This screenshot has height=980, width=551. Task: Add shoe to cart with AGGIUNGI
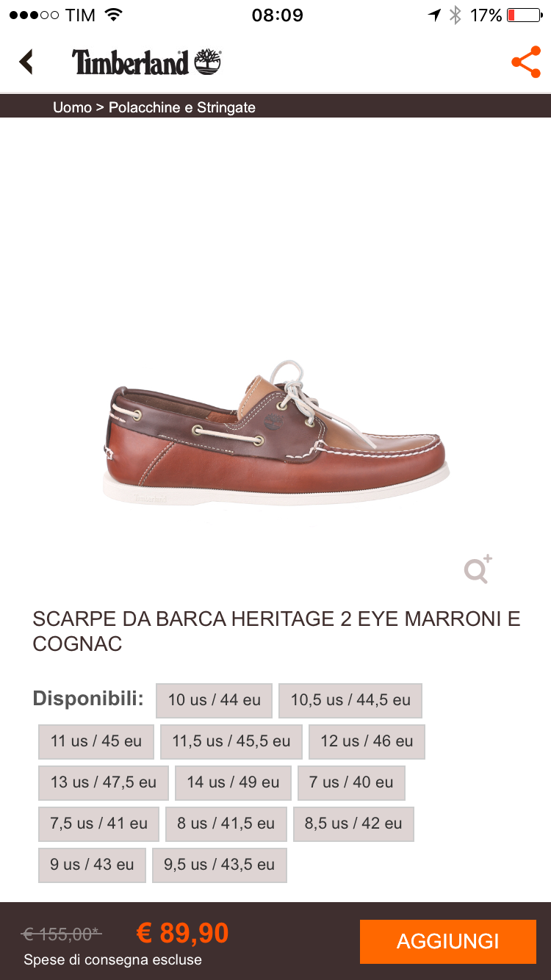click(x=448, y=941)
